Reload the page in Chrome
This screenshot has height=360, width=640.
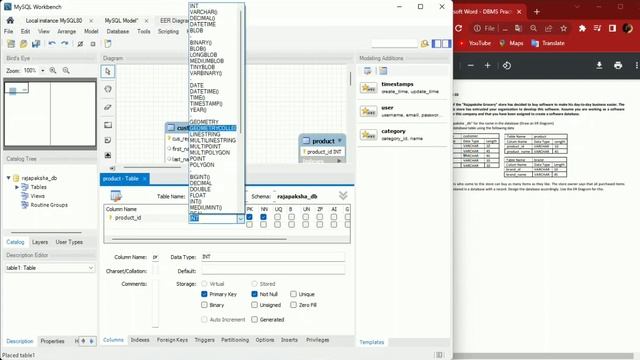point(458,28)
